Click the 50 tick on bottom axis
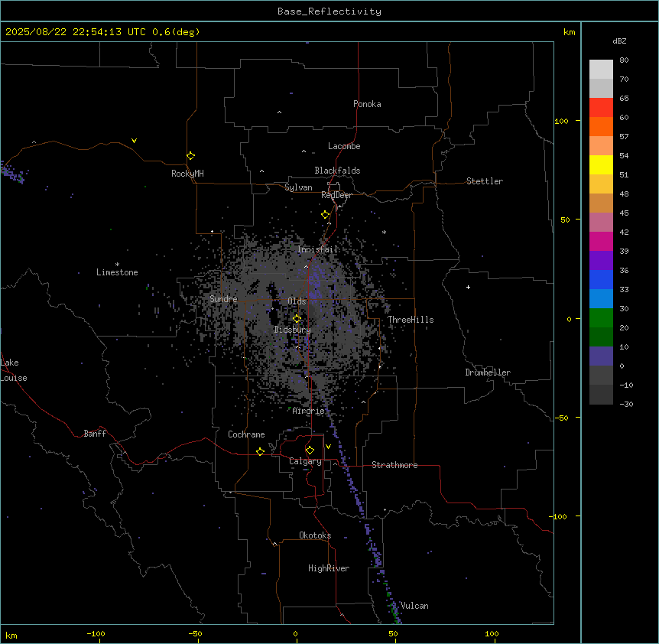Viewport: 659px width, 644px height. (393, 633)
